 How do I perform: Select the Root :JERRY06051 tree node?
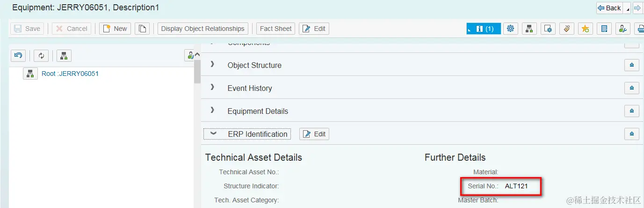point(70,74)
